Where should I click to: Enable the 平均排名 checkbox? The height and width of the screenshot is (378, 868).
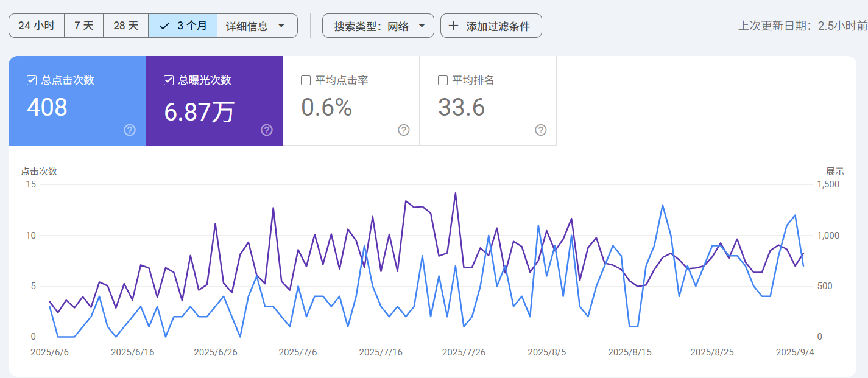[x=442, y=80]
